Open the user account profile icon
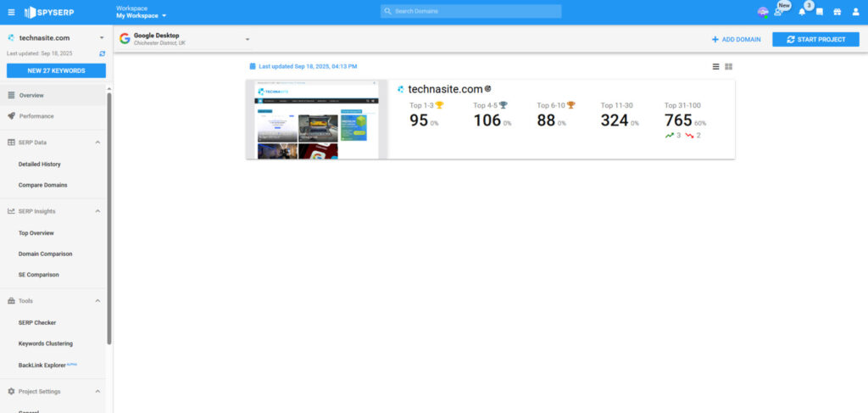868x413 pixels. [x=854, y=12]
